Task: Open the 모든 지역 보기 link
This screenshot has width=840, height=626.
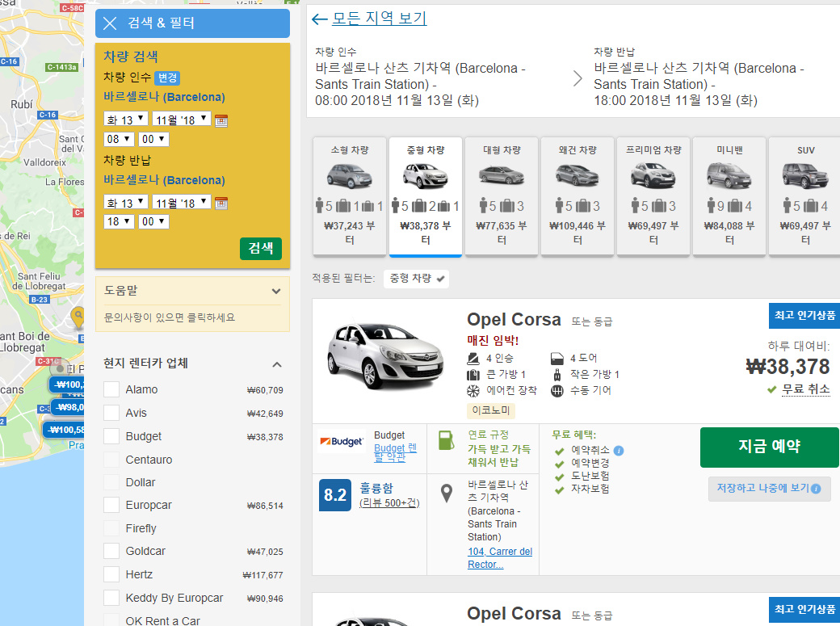Action: coord(380,19)
